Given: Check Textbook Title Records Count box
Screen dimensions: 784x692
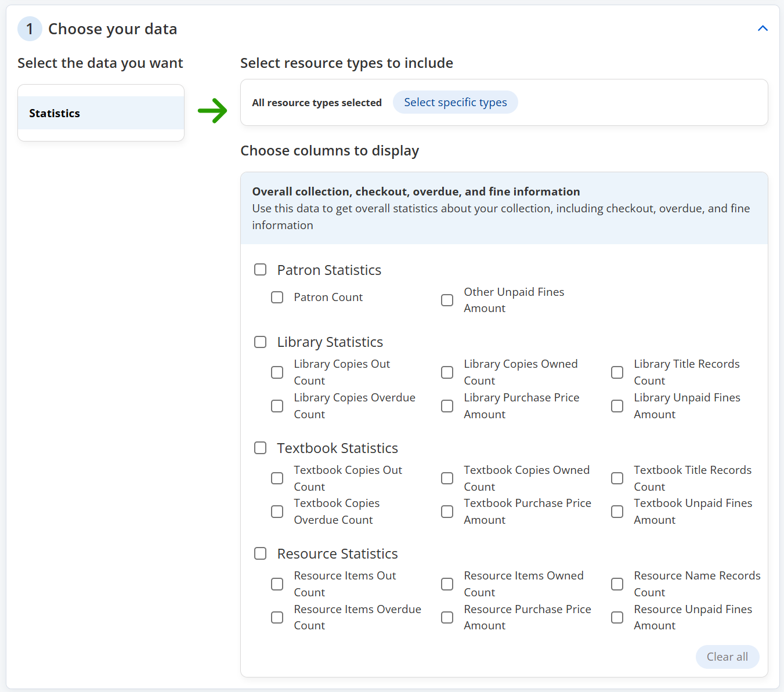Looking at the screenshot, I should pyautogui.click(x=617, y=478).
